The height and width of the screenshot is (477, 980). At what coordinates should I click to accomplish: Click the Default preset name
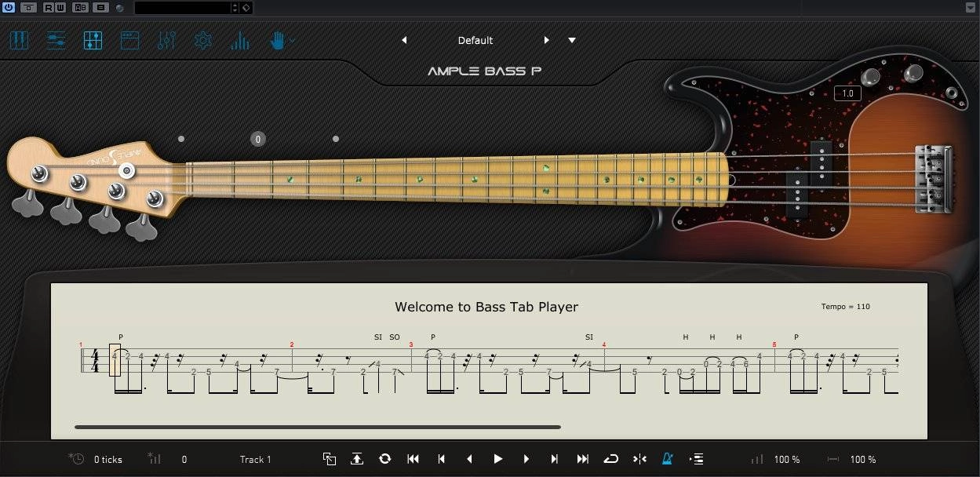(475, 40)
